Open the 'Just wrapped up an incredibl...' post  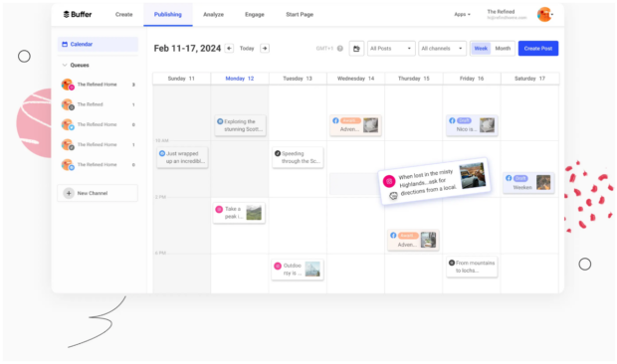pyautogui.click(x=182, y=157)
